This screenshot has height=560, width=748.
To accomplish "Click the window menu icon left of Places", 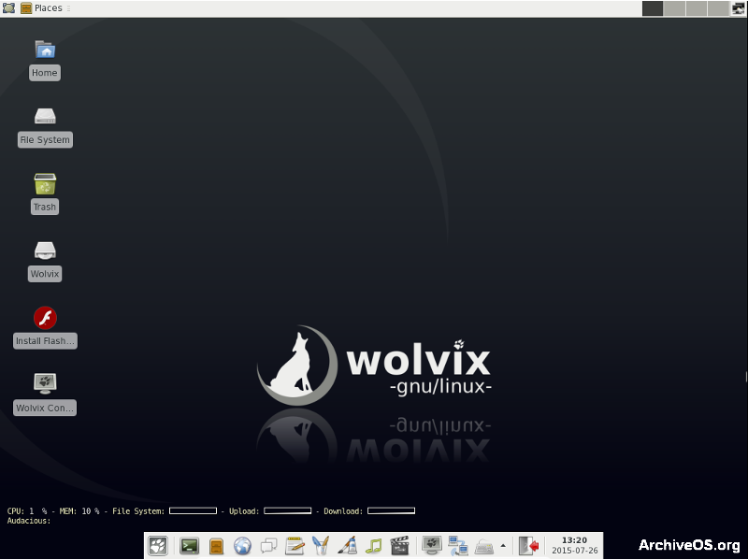I will [8, 8].
